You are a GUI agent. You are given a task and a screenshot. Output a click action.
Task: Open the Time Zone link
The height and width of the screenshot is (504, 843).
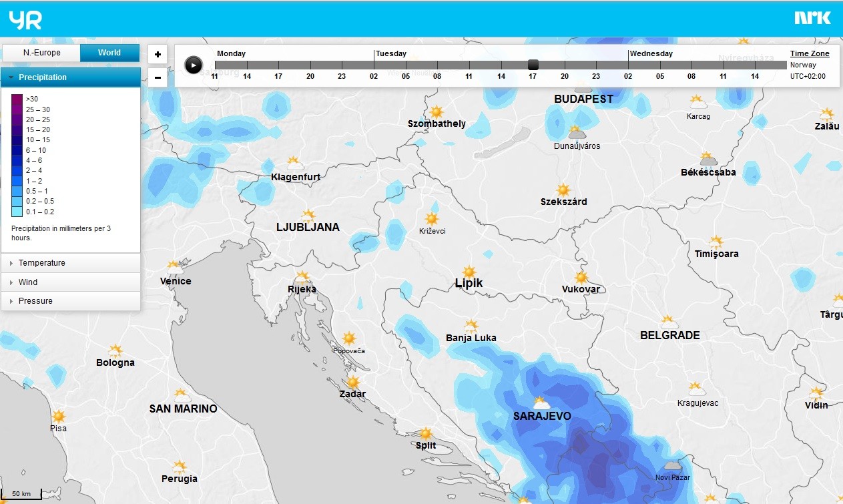coord(810,53)
